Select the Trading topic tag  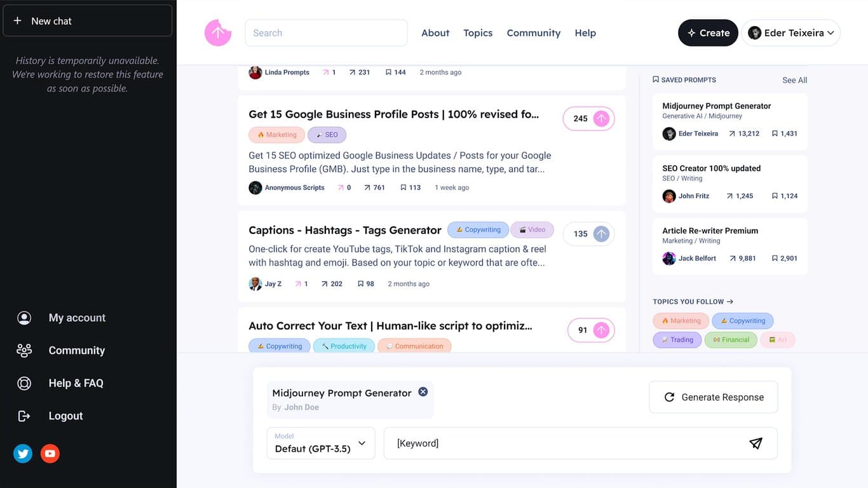pyautogui.click(x=677, y=340)
